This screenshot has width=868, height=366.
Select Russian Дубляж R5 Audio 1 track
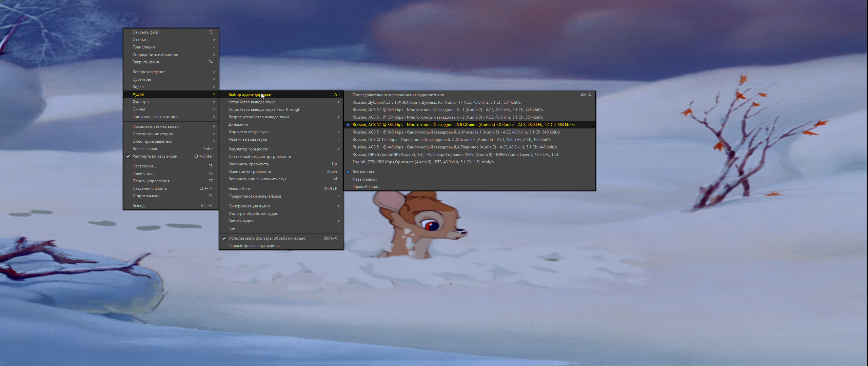436,102
